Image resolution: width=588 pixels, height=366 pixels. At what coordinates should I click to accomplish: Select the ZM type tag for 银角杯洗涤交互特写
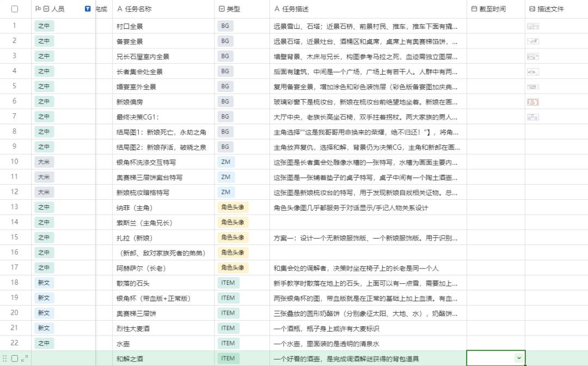click(x=226, y=162)
